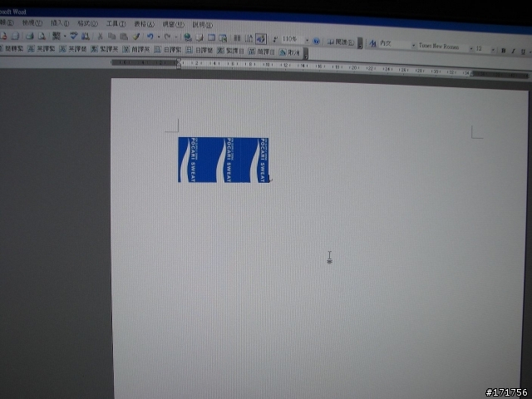Viewport: 532px width, 399px height.
Task: Open the 視窗 (Window) menu
Action: point(173,24)
